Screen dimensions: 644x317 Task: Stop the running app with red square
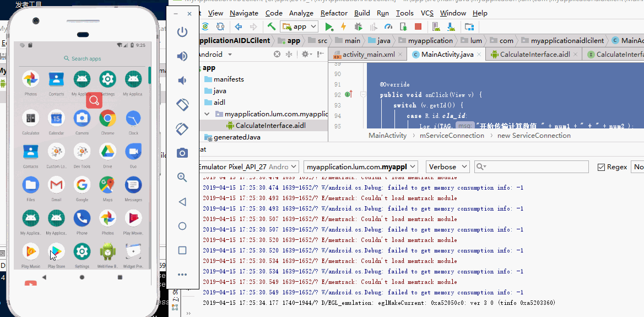(x=418, y=26)
